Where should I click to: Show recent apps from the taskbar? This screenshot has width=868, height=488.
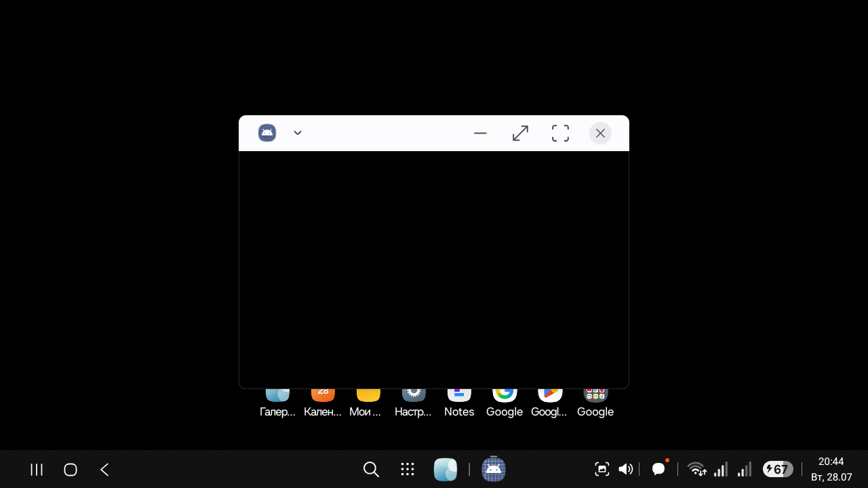pos(37,470)
